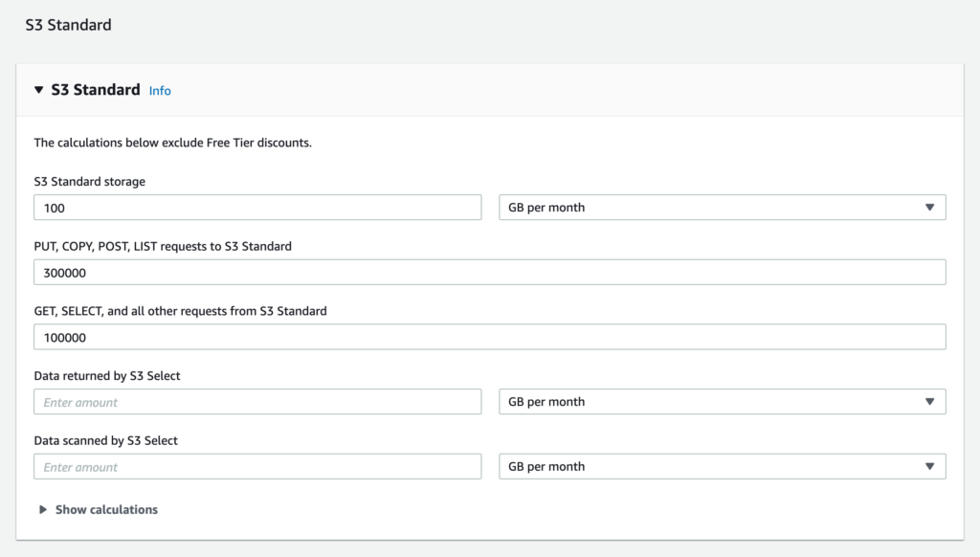Click the triangle icon beside Show calculations
Image resolution: width=980 pixels, height=557 pixels.
tap(43, 510)
